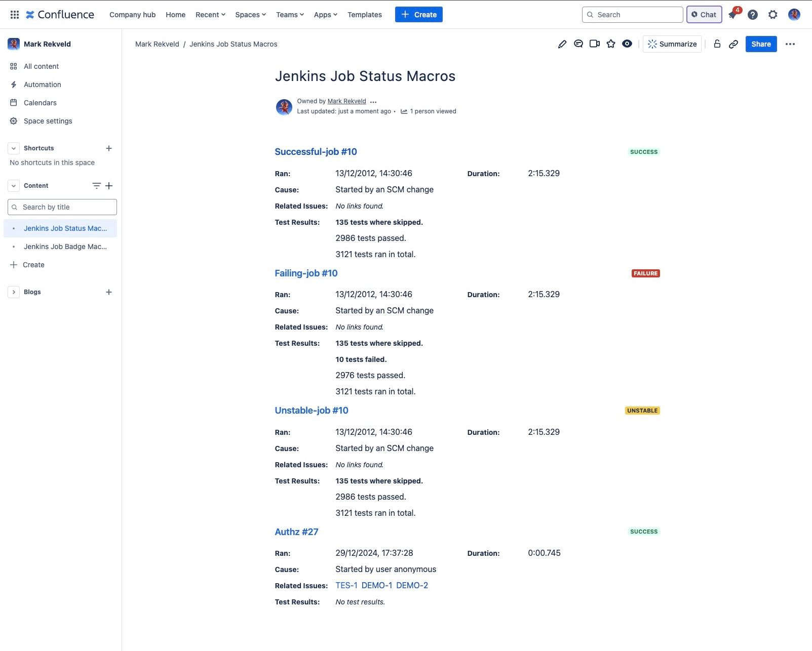
Task: Open the Mark Rekveld owner link
Action: point(346,101)
